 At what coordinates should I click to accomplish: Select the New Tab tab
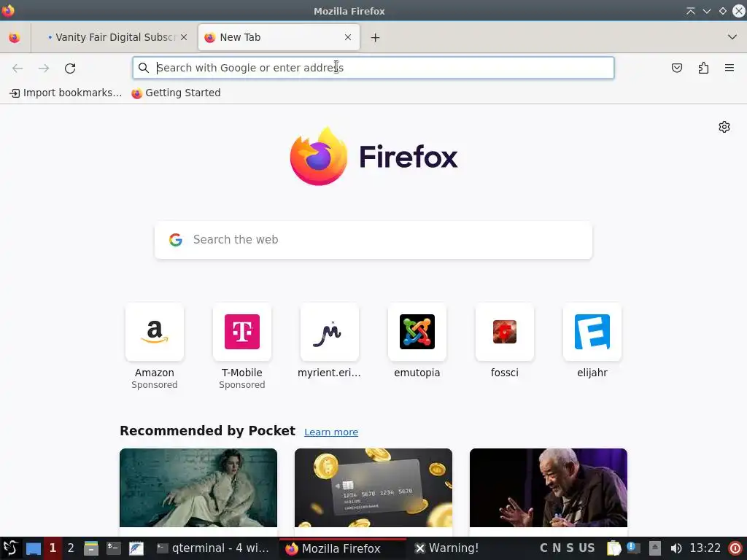[279, 37]
